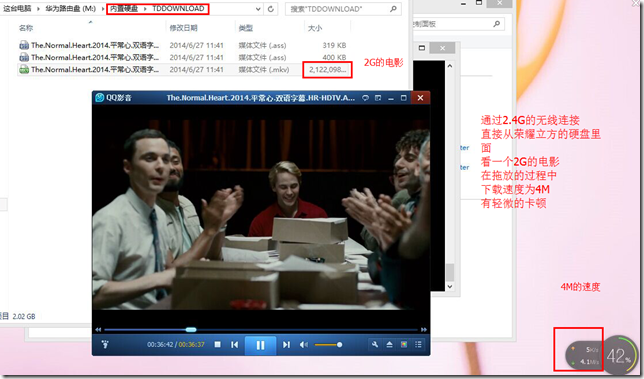Click TDDOWNLOAD in the address breadcrumb
Viewport: 644px width, 379px height.
tap(178, 9)
